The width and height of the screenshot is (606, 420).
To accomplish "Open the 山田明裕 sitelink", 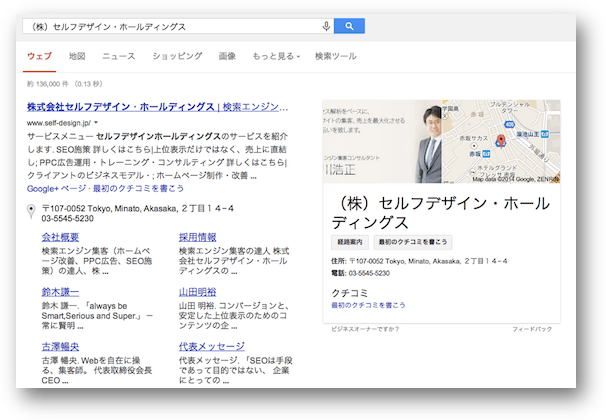I will coord(197,292).
